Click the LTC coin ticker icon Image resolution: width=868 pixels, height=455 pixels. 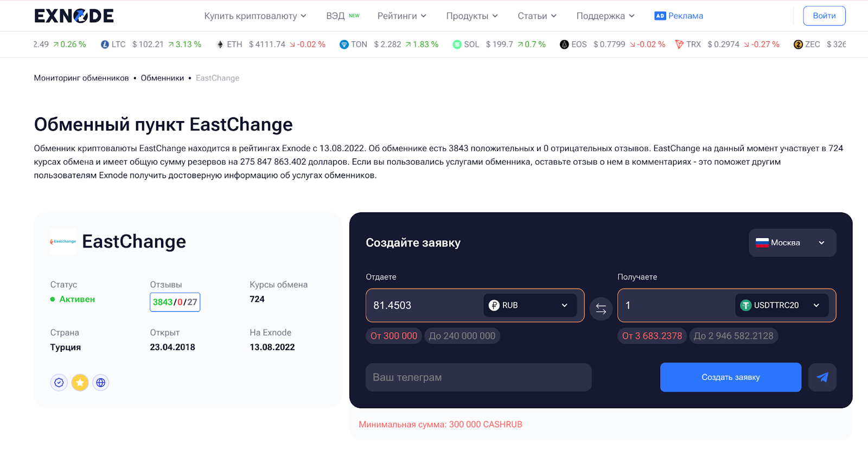click(x=105, y=45)
